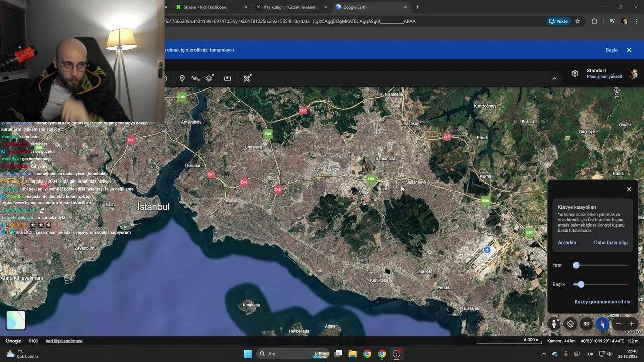Click the taskbar search box 'Ara'
Image resolution: width=644 pixels, height=362 pixels.
point(294,354)
